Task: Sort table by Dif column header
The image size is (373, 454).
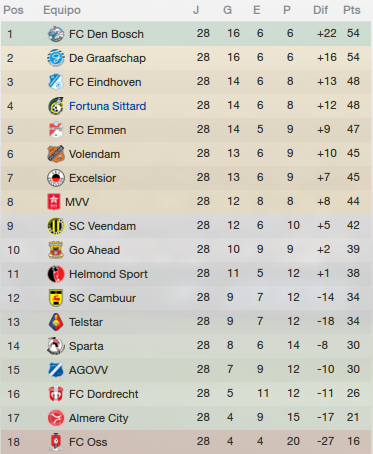Action: tap(320, 10)
